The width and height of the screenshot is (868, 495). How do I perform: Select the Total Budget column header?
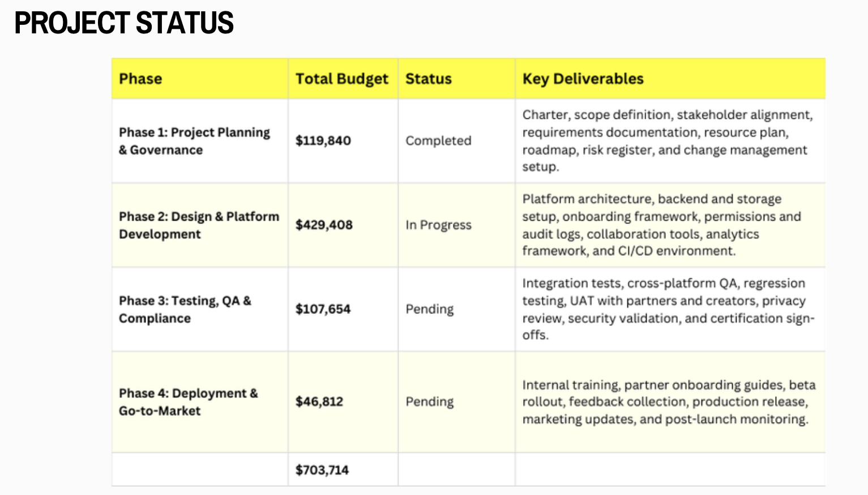tap(341, 79)
